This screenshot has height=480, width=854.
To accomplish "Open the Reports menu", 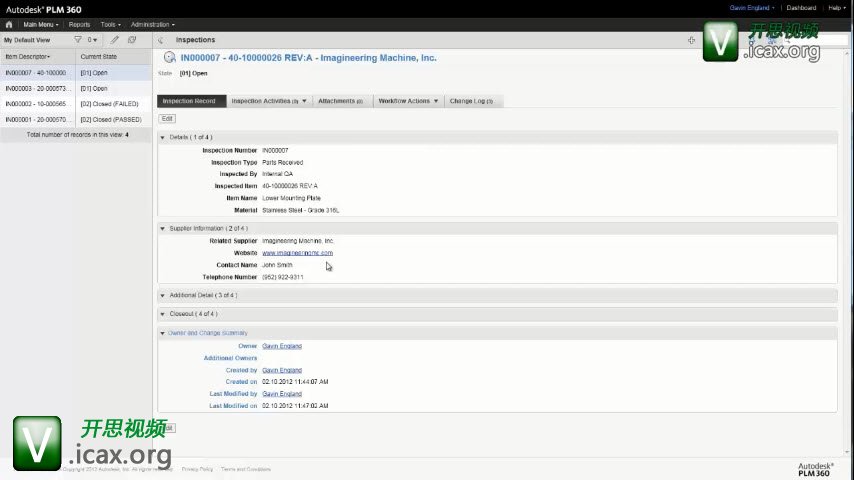I will pos(80,25).
